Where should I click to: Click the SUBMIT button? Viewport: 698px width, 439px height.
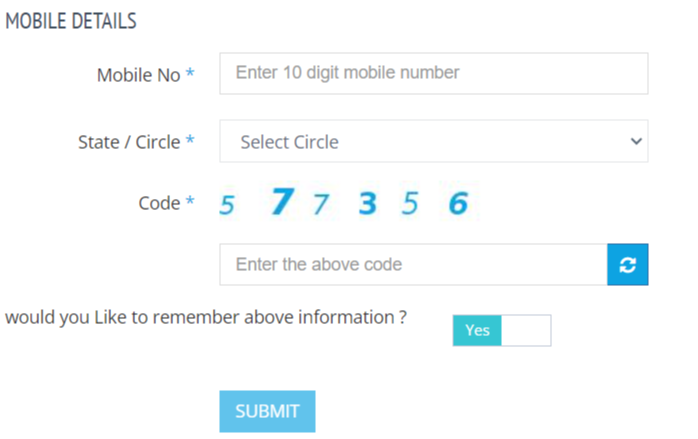267,411
